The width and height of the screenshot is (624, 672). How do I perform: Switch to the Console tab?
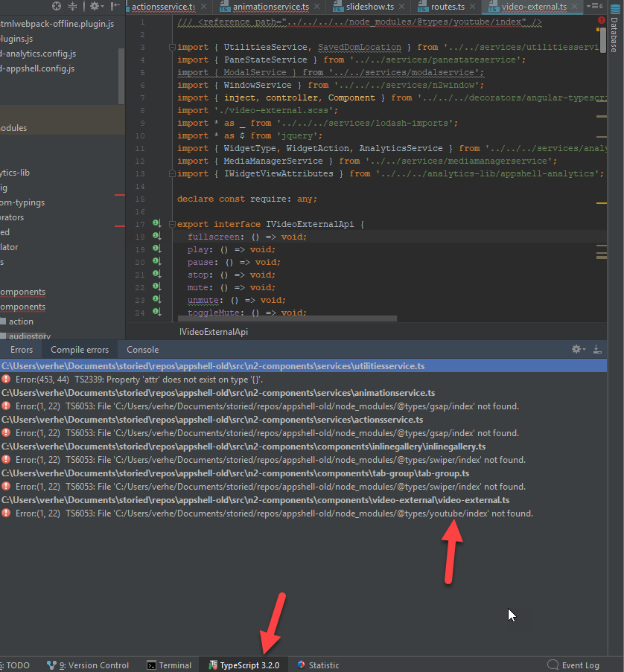pyautogui.click(x=141, y=349)
